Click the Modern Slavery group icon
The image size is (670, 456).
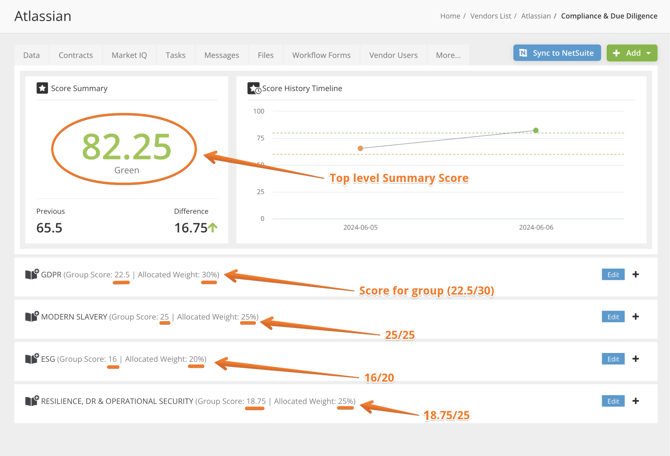pos(31,316)
